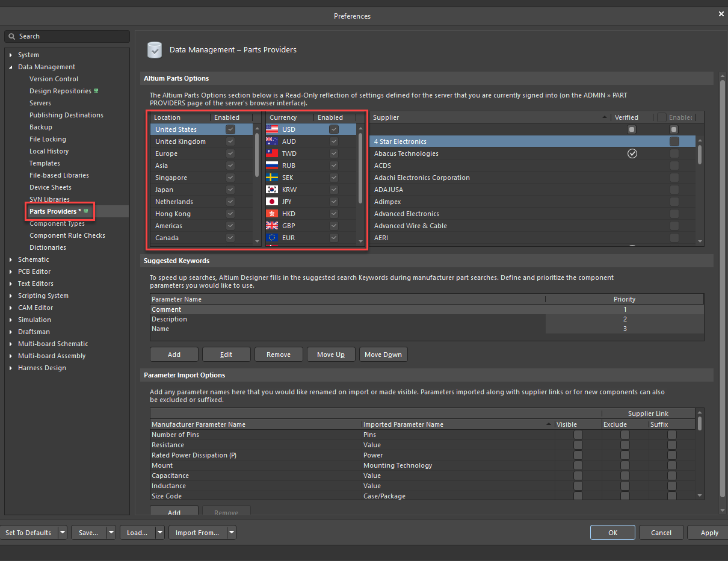Click the supplier list vertical scrollbar
728x561 pixels.
699,153
